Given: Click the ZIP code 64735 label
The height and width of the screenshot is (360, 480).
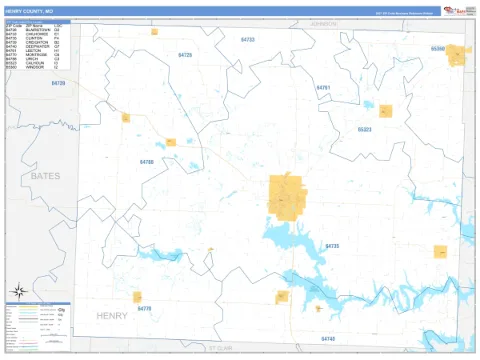Looking at the screenshot, I should (332, 246).
